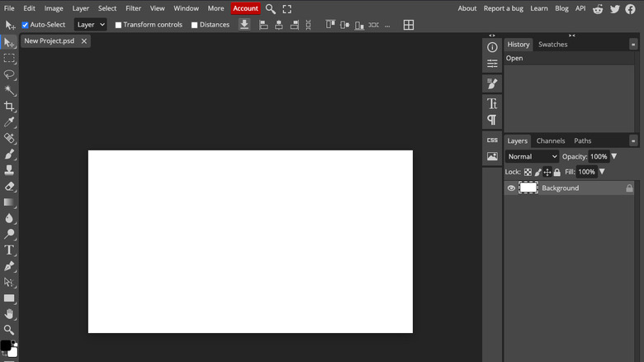Open the CSS panel icon
The height and width of the screenshot is (362, 644).
[x=492, y=141]
